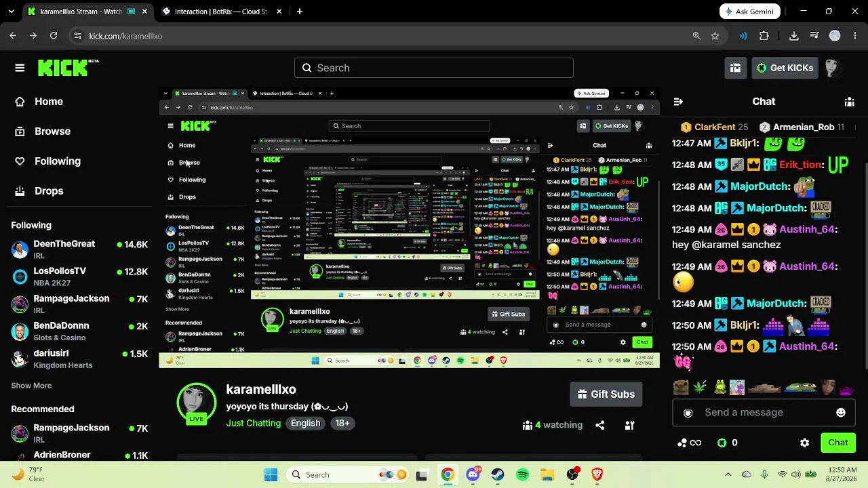Viewport: 868px width, 488px height.
Task: Collapse the chat panel with the arrow icon
Action: click(x=678, y=102)
